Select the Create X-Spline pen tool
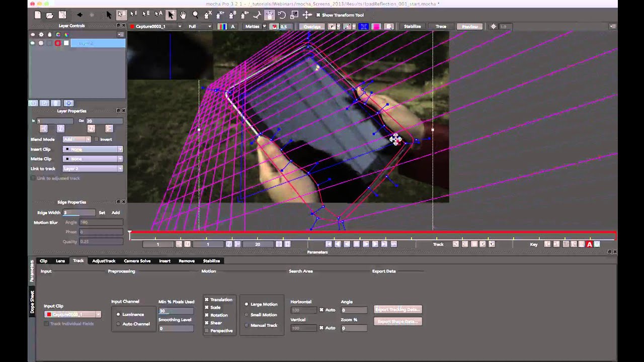644x362 pixels. click(208, 15)
